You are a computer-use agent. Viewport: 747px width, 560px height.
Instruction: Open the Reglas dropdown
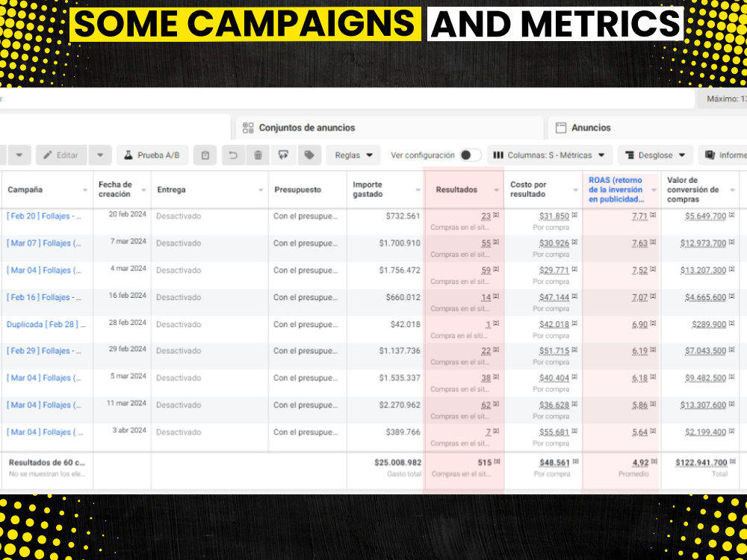[353, 155]
